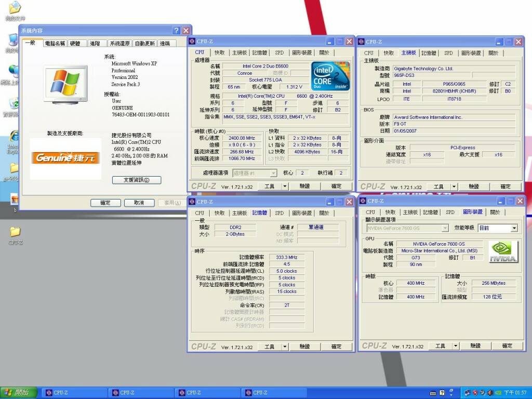Click the red security shield tray icon
This screenshot has width=532, height=399.
click(x=475, y=393)
